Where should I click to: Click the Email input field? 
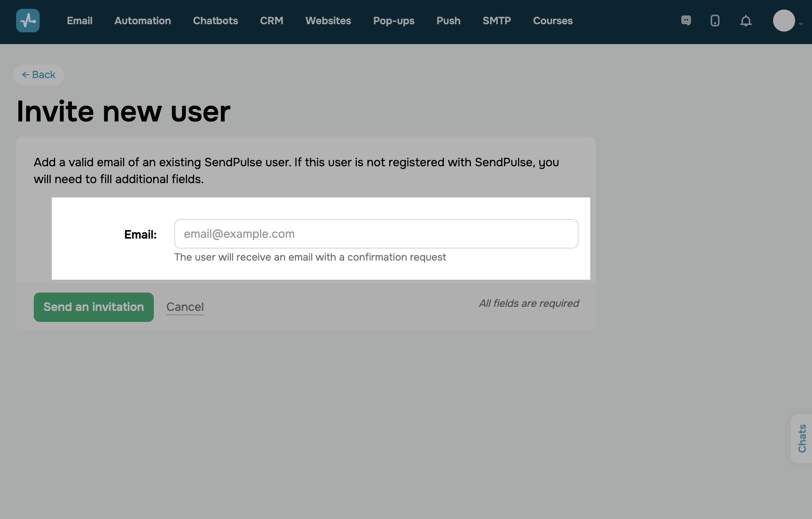pyautogui.click(x=376, y=234)
